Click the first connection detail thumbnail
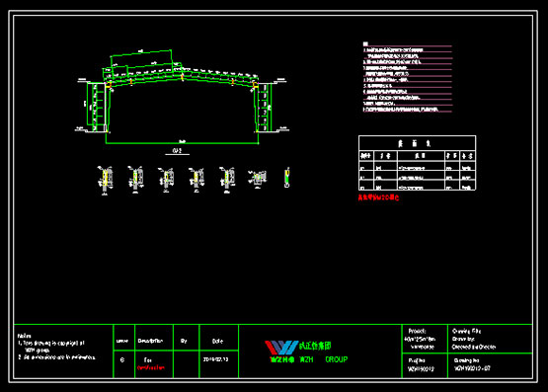Image resolution: width=548 pixels, height=392 pixels. [105, 180]
